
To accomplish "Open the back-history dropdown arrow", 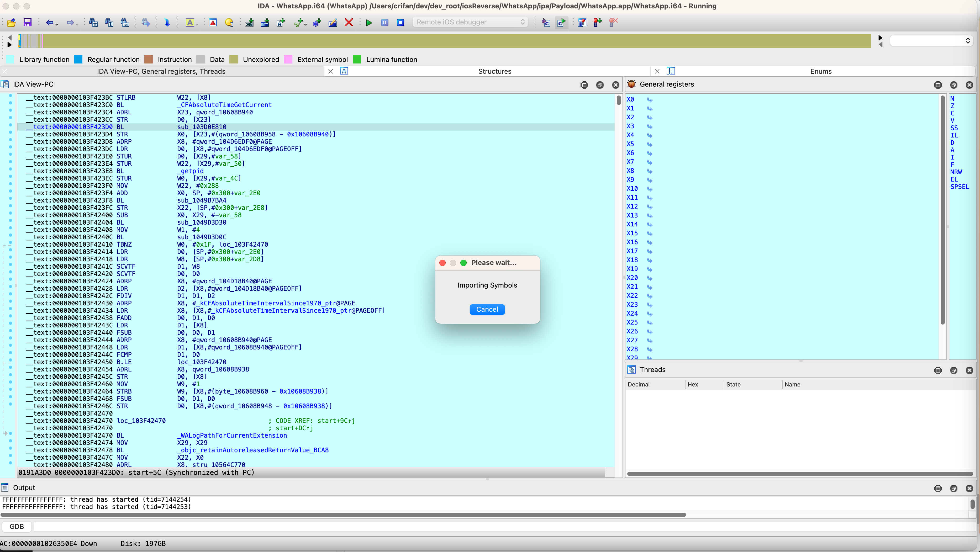I will [x=57, y=24].
